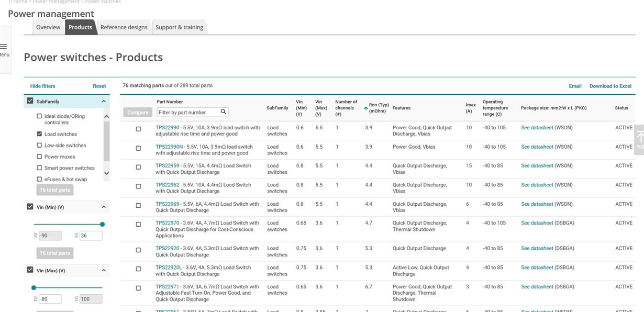Switch to the Overview tab

[x=48, y=27]
